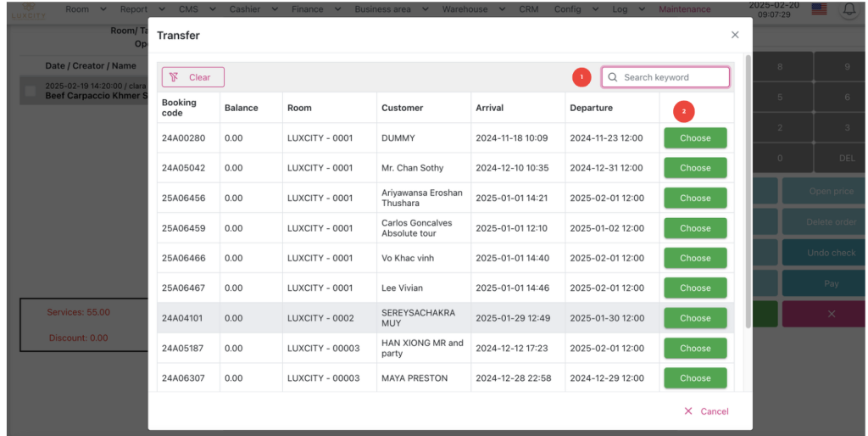Choose booking 25A06459 Carlos Goncalves
Viewport: 868px width, 436px height.
pos(695,228)
